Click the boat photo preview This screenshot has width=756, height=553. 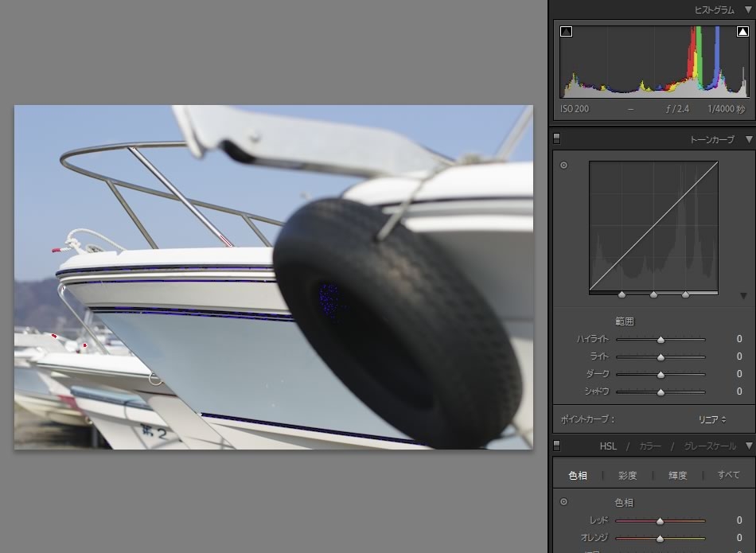click(x=274, y=277)
